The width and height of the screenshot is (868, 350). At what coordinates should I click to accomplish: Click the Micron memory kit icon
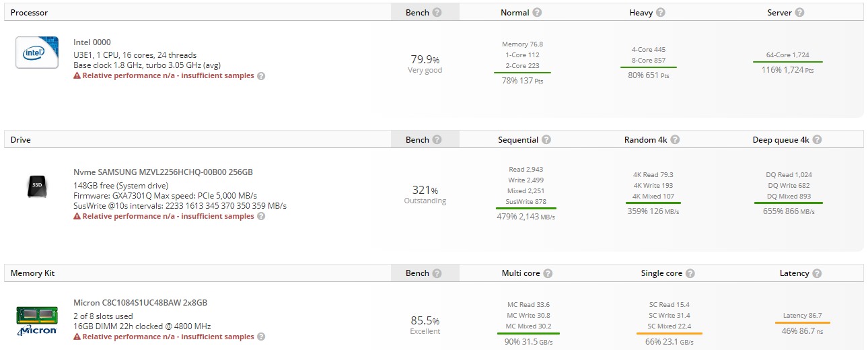point(37,321)
